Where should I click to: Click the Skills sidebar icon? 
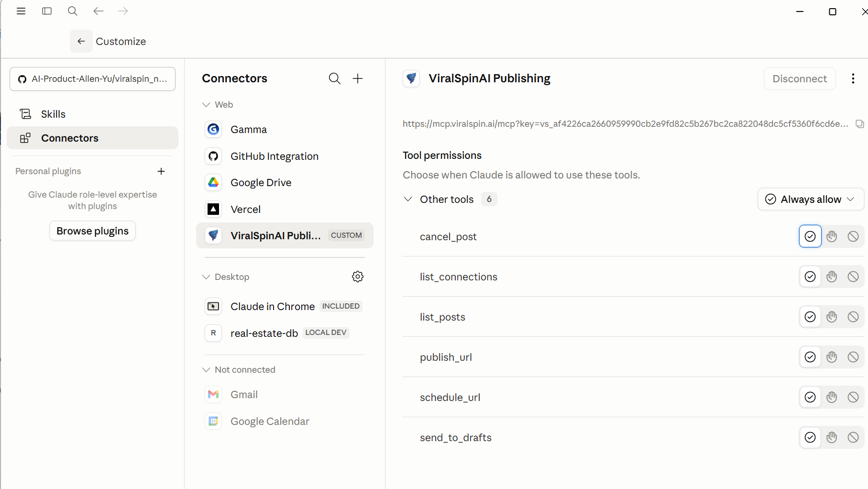[x=25, y=114]
